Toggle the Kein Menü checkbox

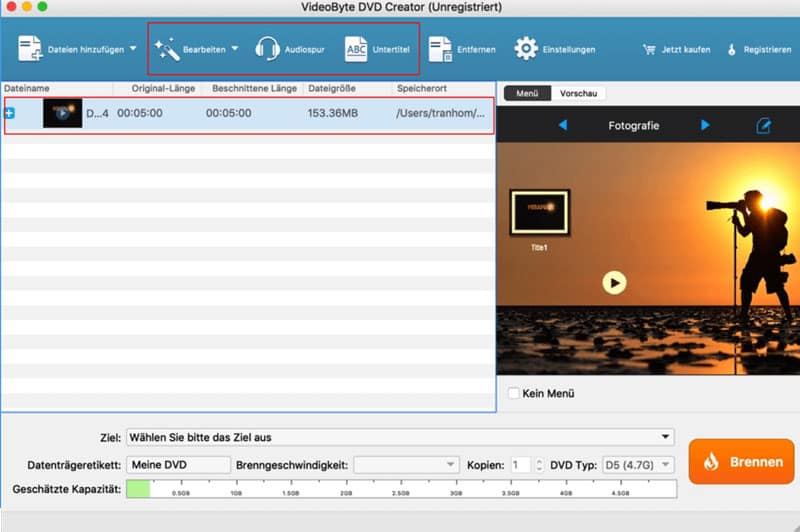514,393
